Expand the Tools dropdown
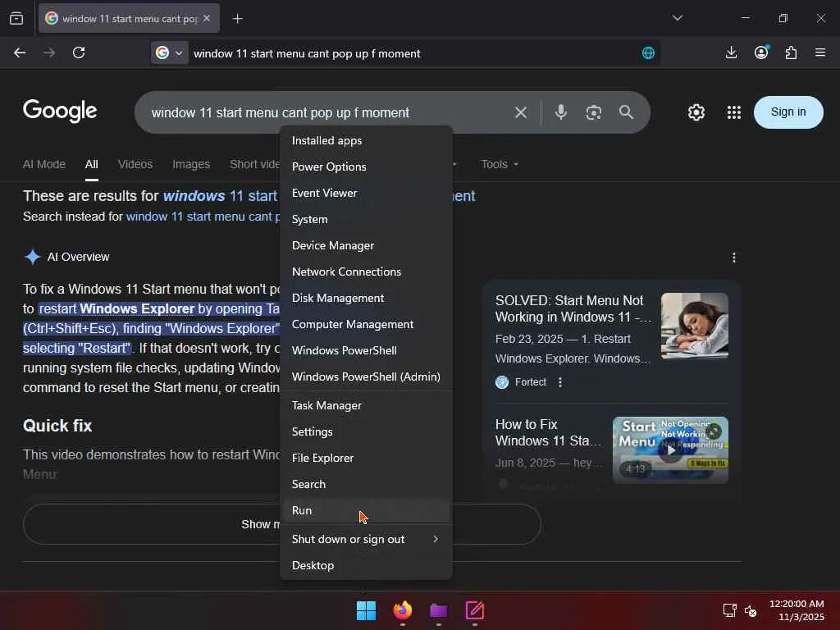 coord(500,164)
